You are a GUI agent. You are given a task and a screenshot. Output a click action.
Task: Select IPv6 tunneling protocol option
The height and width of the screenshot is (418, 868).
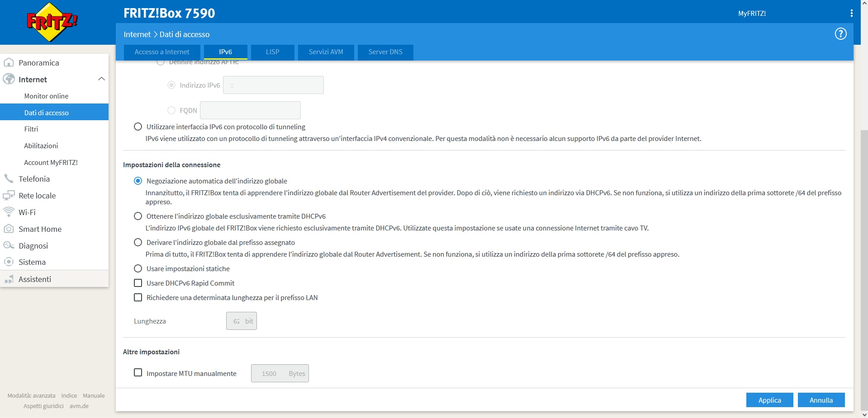pos(138,127)
